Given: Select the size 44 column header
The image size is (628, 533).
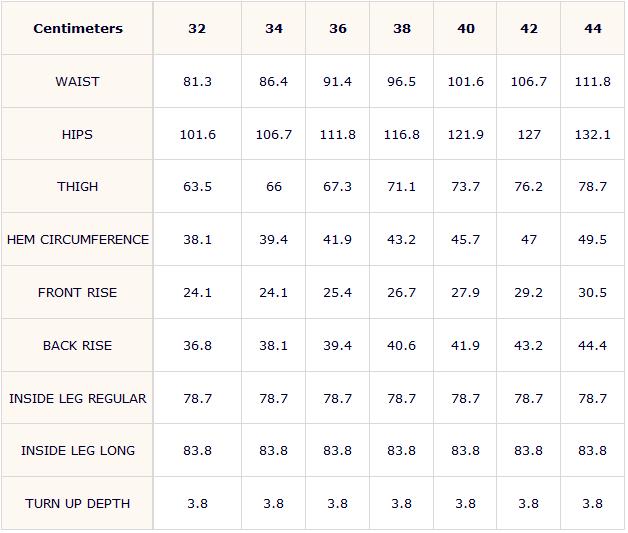Looking at the screenshot, I should pos(592,28).
